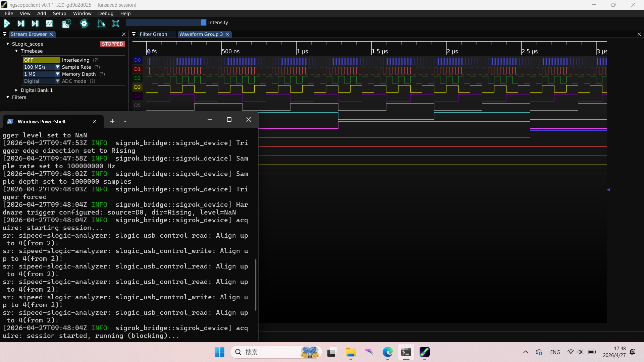
Task: Toggle the D3 channel label
Action: 137,87
